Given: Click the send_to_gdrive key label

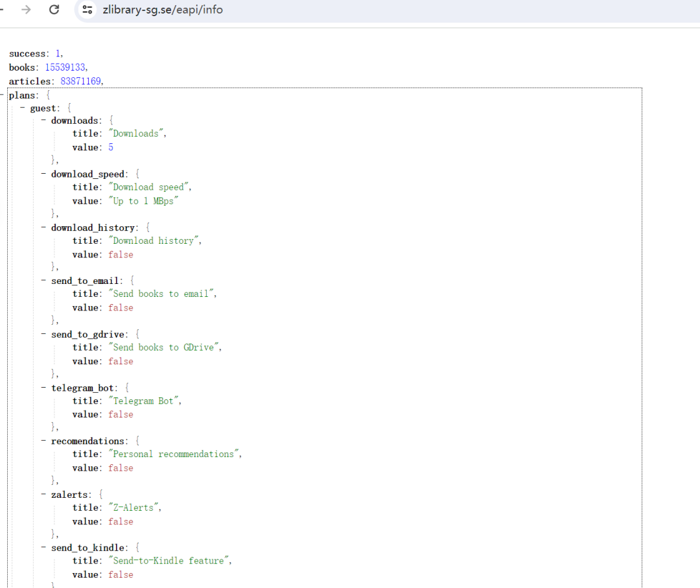Looking at the screenshot, I should pos(87,335).
